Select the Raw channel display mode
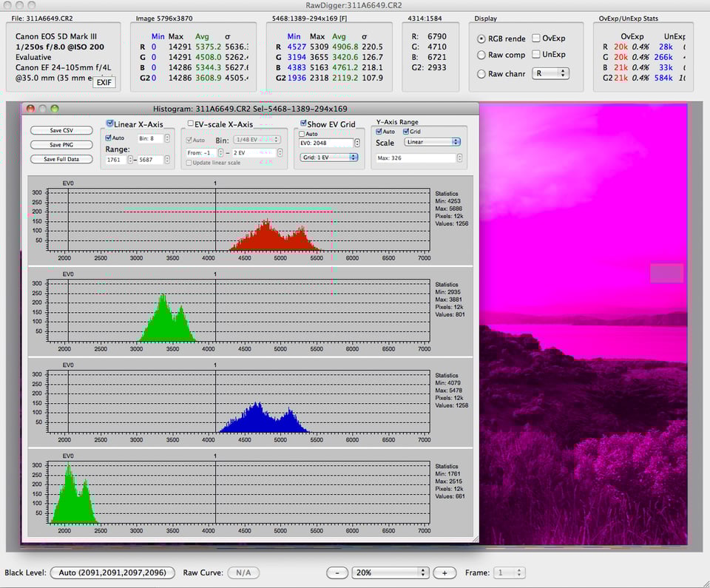The width and height of the screenshot is (710, 588). point(481,73)
